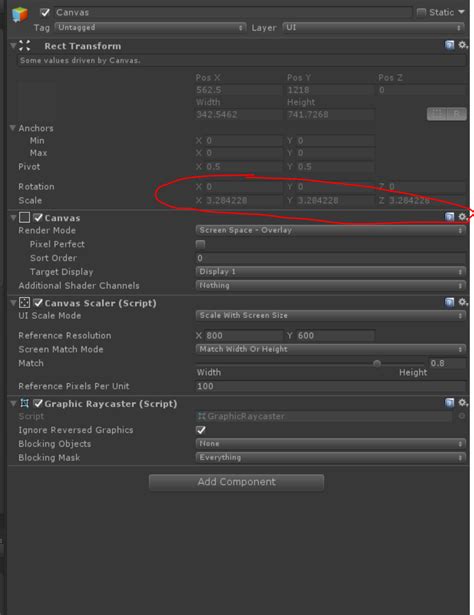Screen dimensions: 474x615
Task: Open the Graphic Raycaster gear settings menu
Action: click(463, 403)
